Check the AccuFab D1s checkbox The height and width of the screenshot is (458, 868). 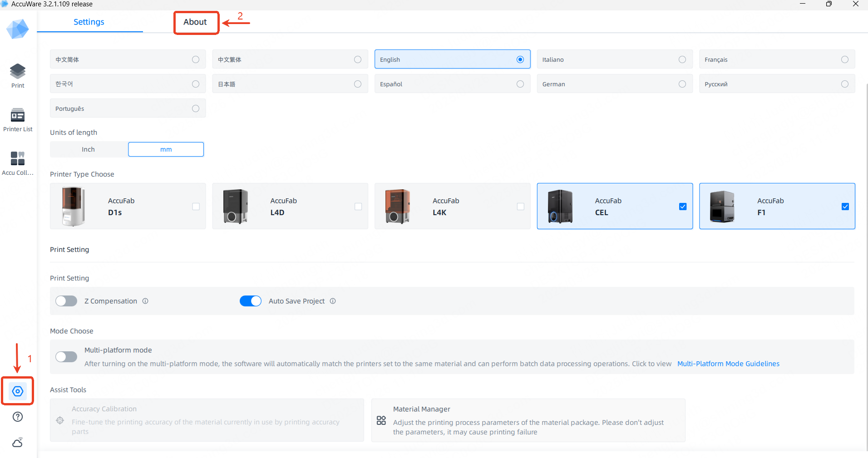[196, 207]
